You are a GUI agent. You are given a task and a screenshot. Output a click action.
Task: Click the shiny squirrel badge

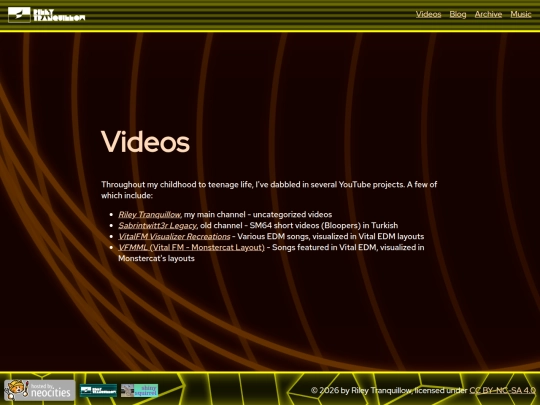(139, 391)
